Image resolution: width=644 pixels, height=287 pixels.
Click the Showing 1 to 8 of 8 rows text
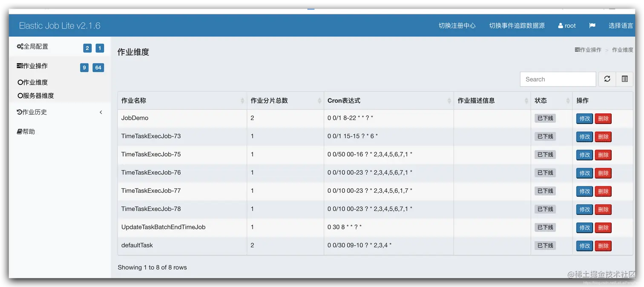pos(152,267)
